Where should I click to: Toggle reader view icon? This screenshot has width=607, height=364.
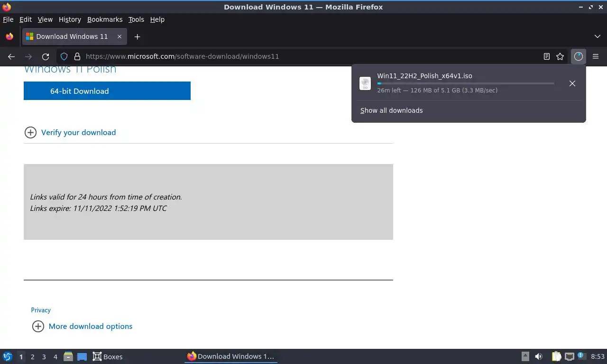[546, 56]
